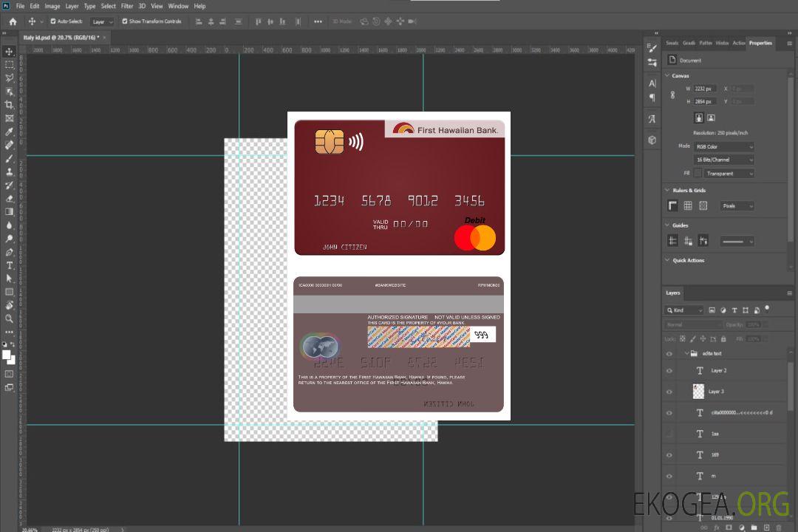This screenshot has width=798, height=532.
Task: Select the Dodge tool
Action: pos(9,238)
